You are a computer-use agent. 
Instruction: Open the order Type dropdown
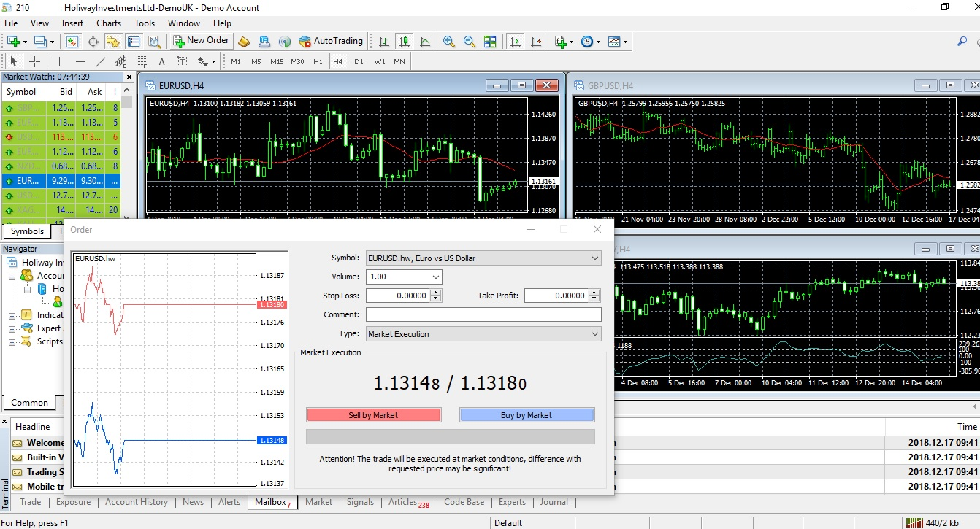click(483, 334)
